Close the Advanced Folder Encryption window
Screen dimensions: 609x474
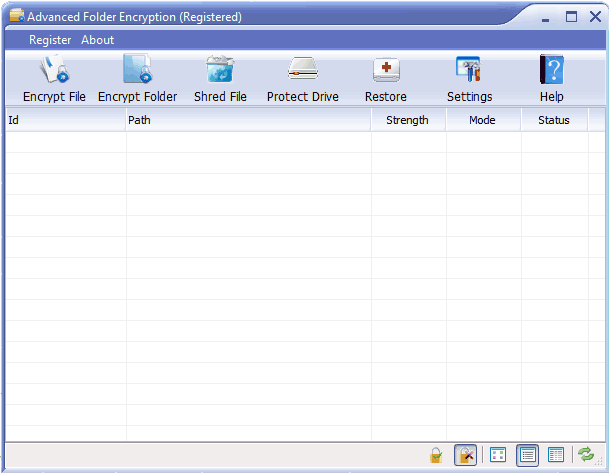(595, 17)
